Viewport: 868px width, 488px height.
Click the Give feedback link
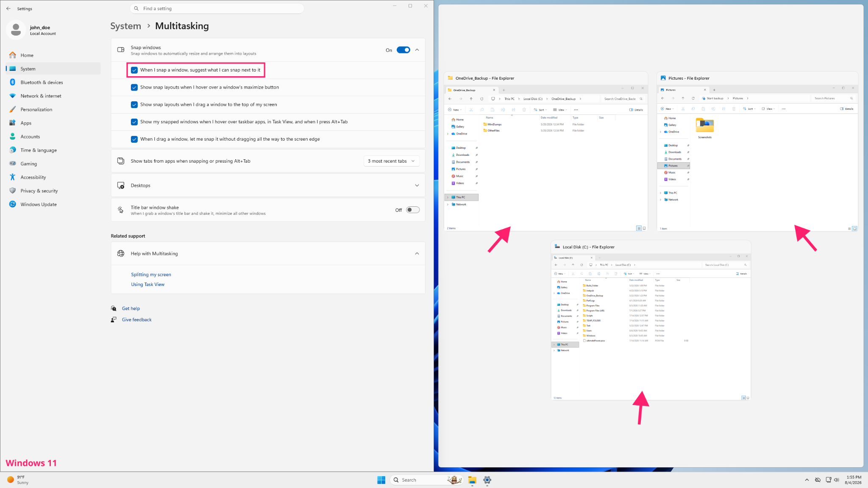point(136,320)
